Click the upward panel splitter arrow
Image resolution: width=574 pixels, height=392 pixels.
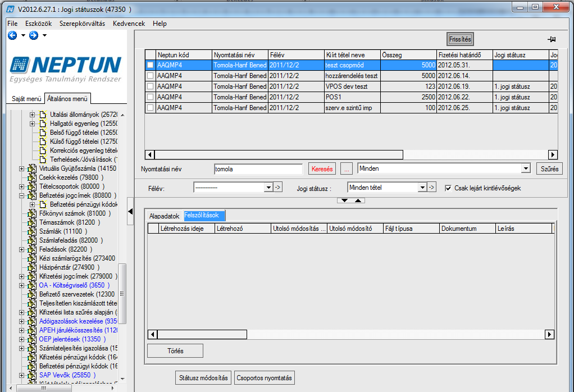click(x=358, y=200)
